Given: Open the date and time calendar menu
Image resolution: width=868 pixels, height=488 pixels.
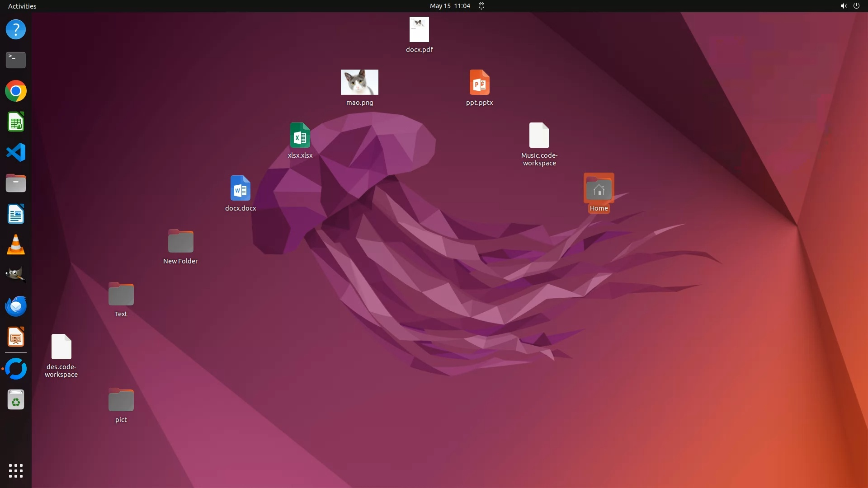Looking at the screenshot, I should click(x=450, y=6).
